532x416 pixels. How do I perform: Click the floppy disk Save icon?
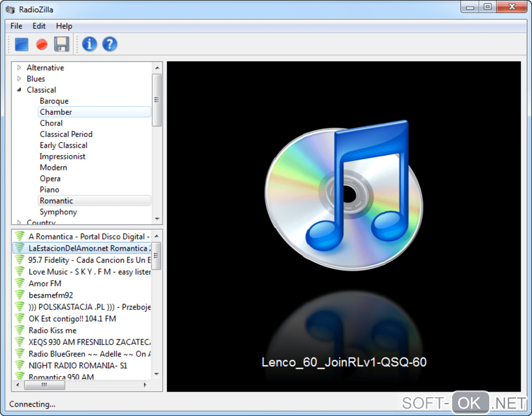coord(62,44)
